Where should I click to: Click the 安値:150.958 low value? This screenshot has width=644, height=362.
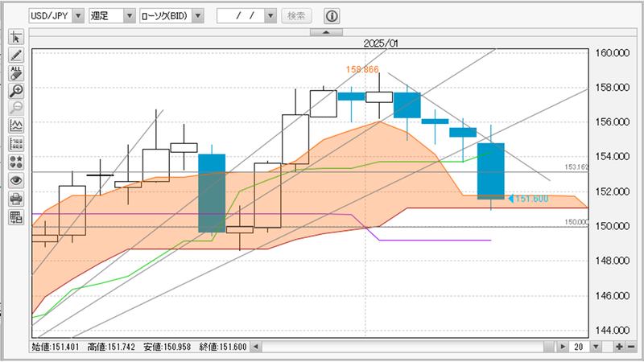(x=167, y=347)
